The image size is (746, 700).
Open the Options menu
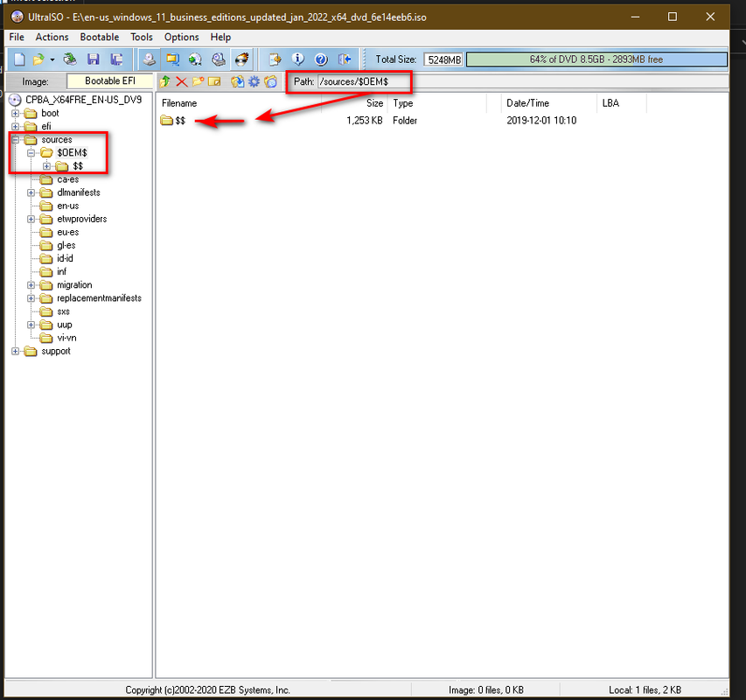coord(181,37)
